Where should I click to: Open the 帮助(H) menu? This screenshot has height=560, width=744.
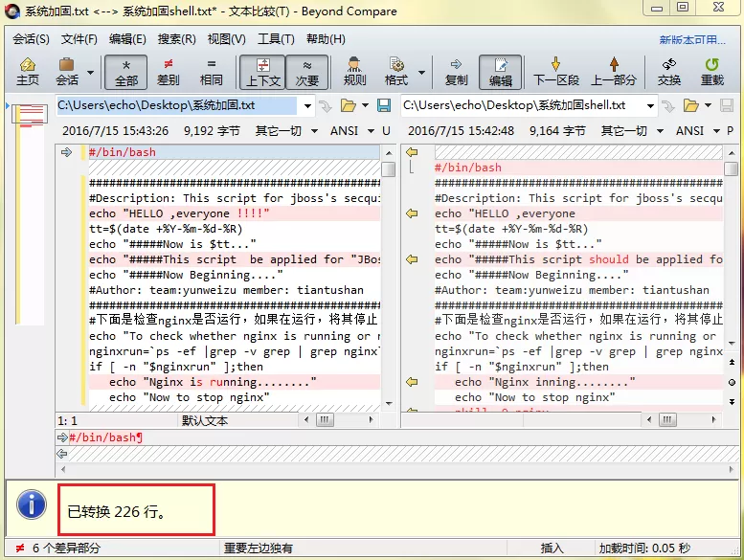pyautogui.click(x=326, y=39)
